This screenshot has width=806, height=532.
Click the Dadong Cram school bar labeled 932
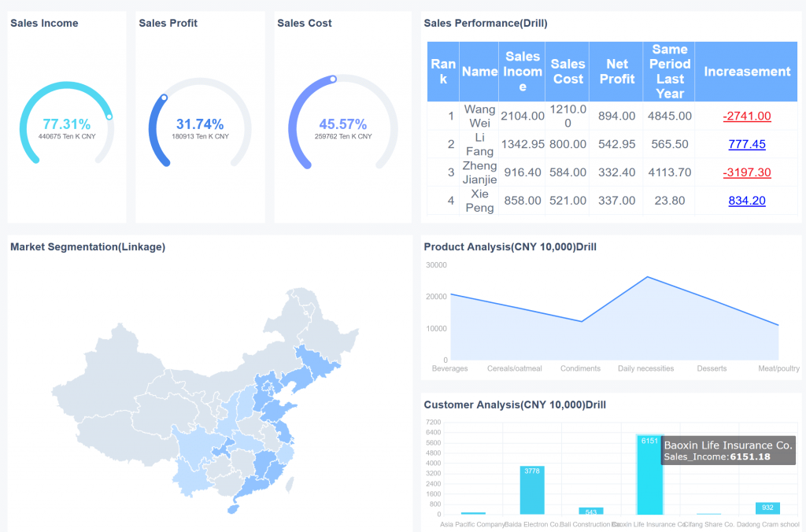pos(767,508)
